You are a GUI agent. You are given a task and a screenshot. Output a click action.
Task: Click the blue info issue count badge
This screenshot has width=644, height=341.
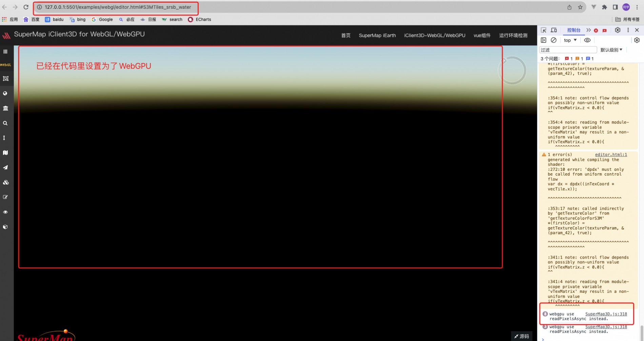pyautogui.click(x=590, y=59)
